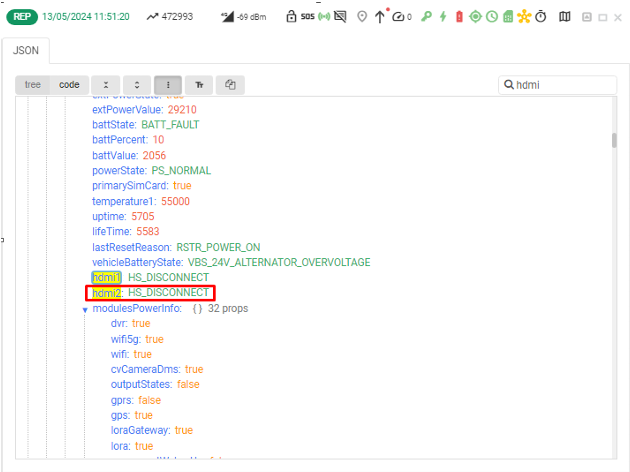Click the vertical scrollbar of JSON panel

[613, 140]
